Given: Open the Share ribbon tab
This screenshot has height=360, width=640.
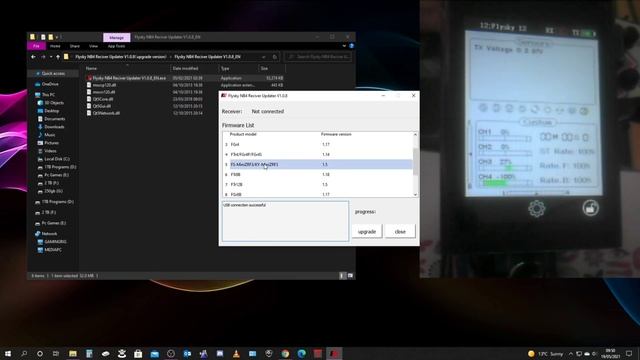Looking at the screenshot, I should pyautogui.click(x=75, y=46).
